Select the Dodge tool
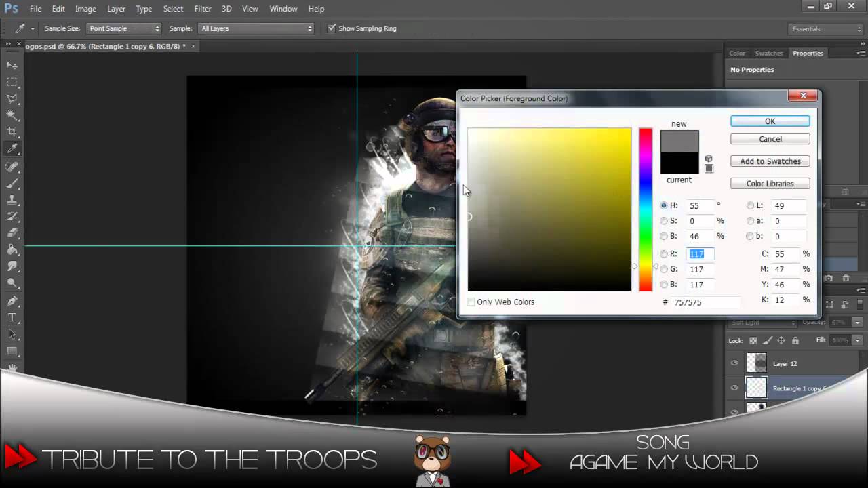The width and height of the screenshot is (868, 488). (12, 283)
